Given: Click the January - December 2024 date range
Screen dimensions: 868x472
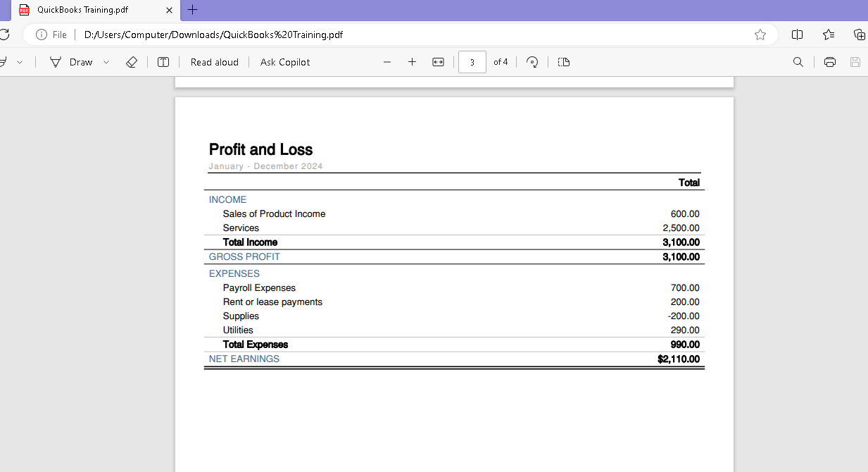Looking at the screenshot, I should pos(265,166).
